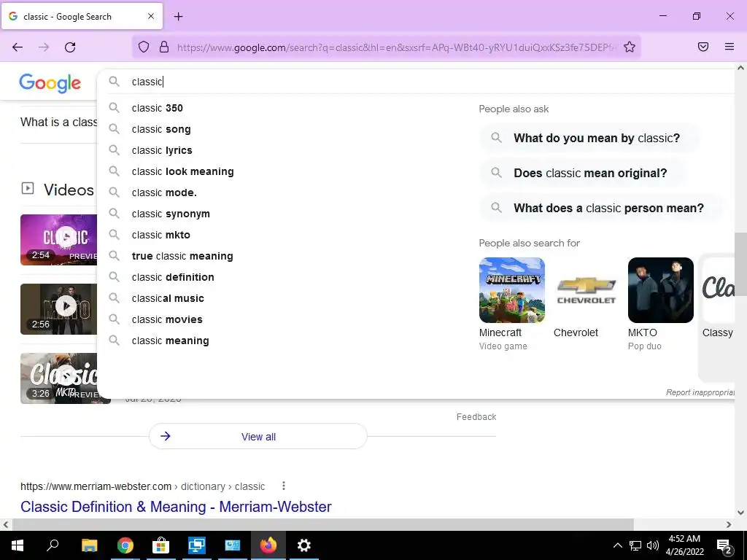Select the Chevrolet related search card

pyautogui.click(x=586, y=298)
